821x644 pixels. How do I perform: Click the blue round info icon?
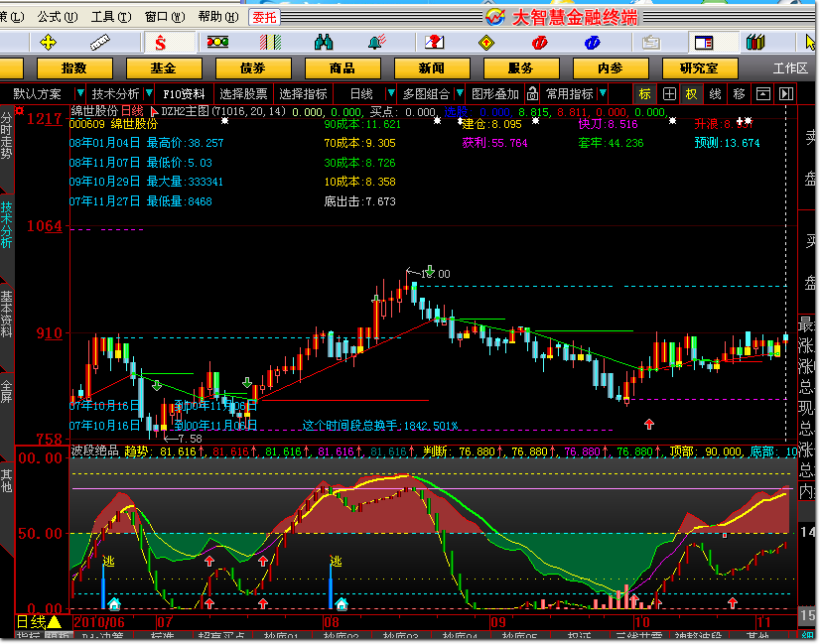(593, 43)
